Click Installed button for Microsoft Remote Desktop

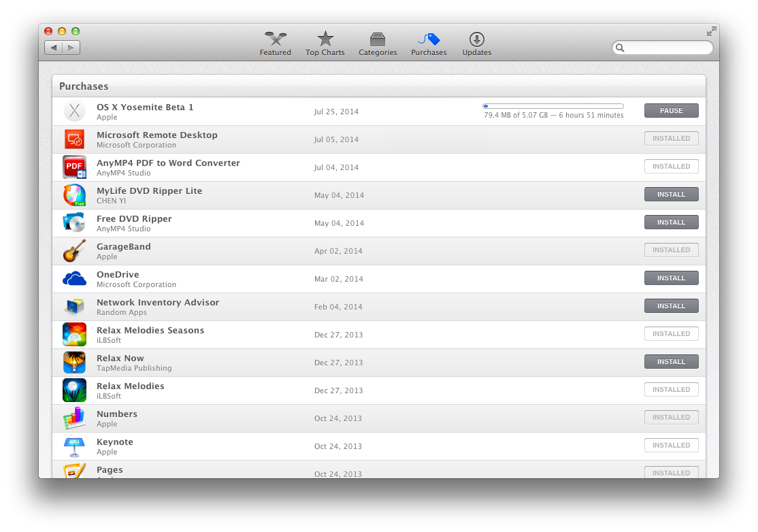(671, 138)
